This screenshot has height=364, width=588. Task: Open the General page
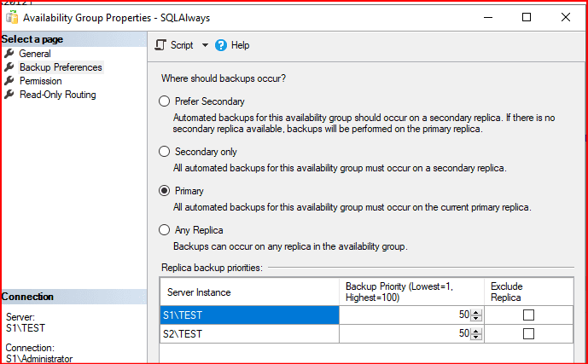click(x=35, y=54)
